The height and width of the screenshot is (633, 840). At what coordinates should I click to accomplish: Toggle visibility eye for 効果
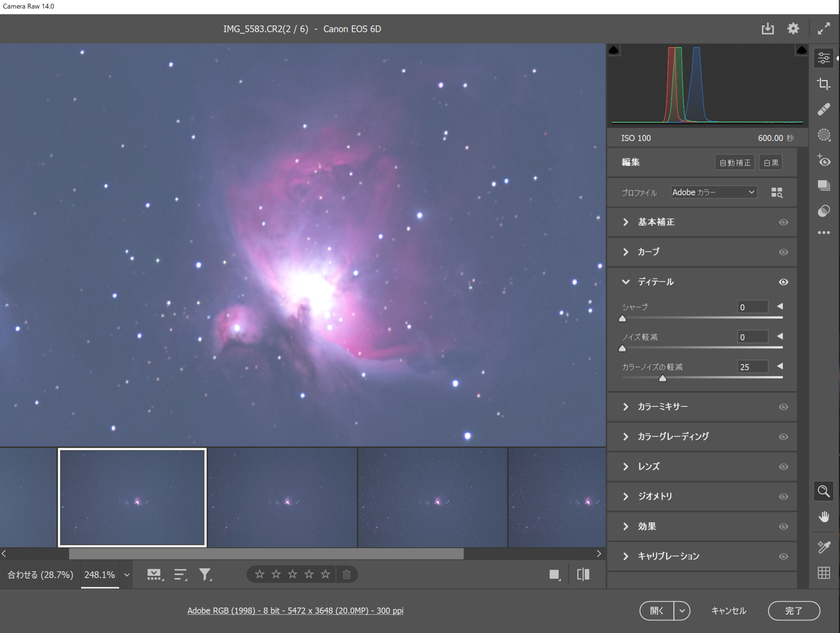(x=783, y=526)
